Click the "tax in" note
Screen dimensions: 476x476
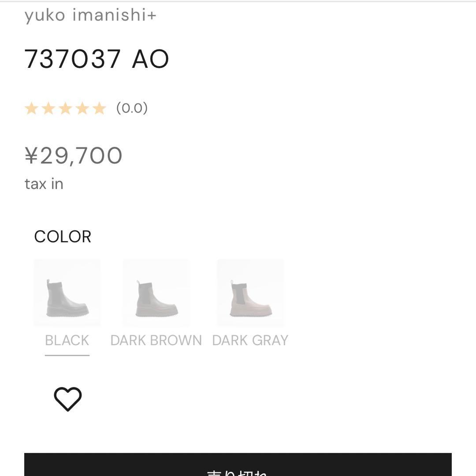click(x=44, y=184)
